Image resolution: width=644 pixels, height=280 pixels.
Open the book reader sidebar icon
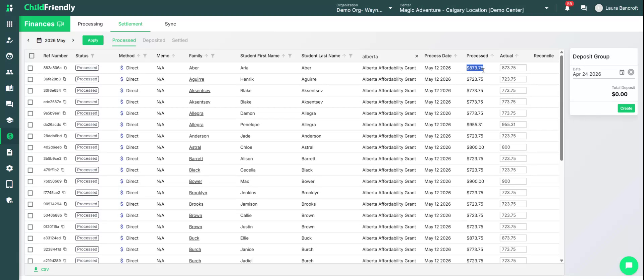9,88
